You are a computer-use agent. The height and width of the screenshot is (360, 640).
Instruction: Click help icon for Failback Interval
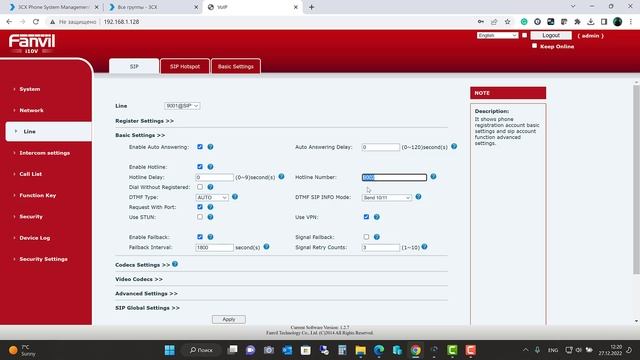point(266,247)
